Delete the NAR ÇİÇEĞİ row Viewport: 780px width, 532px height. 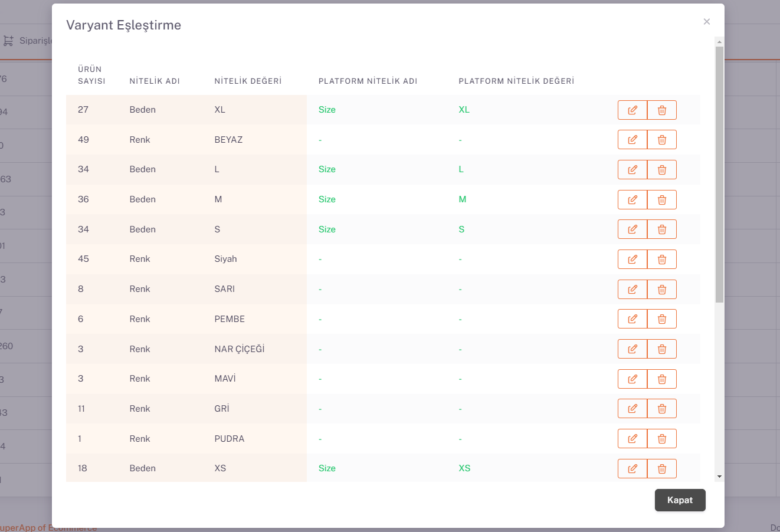[x=662, y=349]
